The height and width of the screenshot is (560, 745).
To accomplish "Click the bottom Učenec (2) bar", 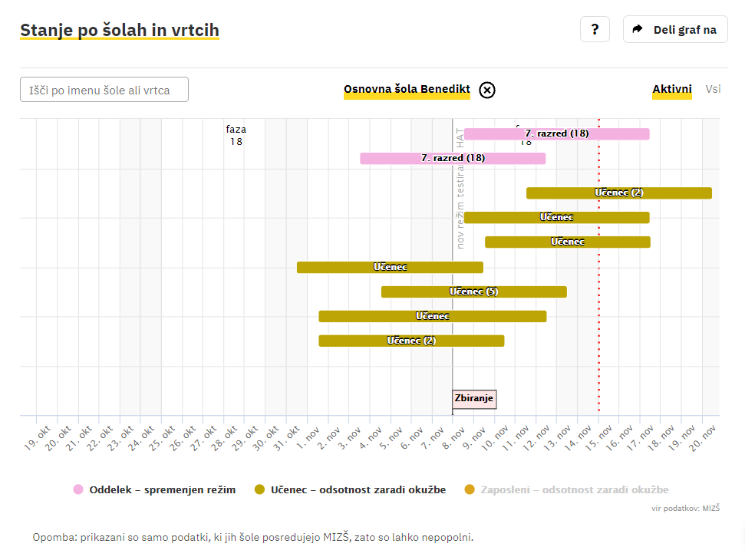I will 411,341.
